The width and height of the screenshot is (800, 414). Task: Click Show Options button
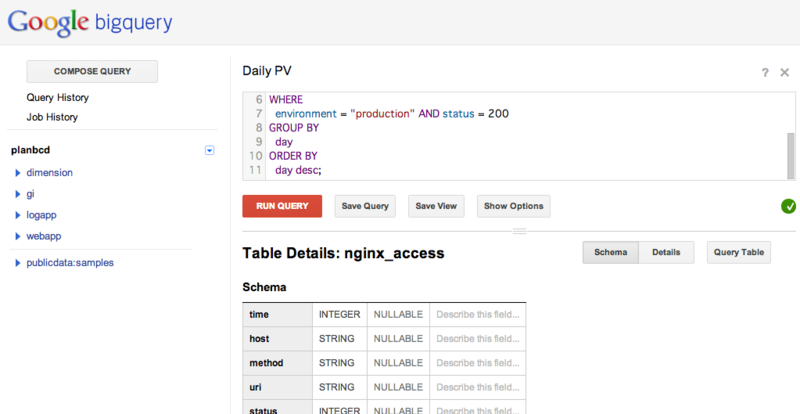tap(514, 206)
